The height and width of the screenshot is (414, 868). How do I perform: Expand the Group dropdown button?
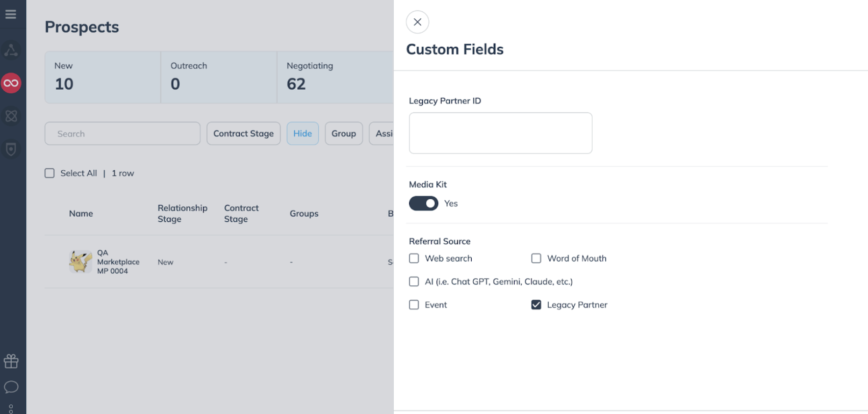point(344,134)
